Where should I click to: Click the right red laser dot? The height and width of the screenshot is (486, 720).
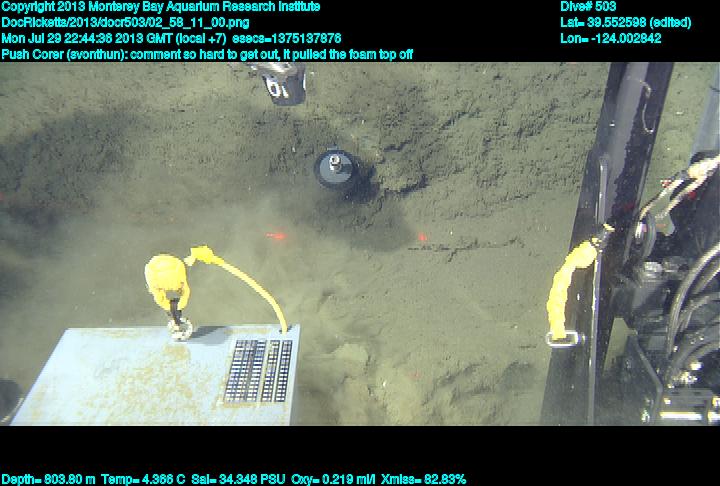(422, 237)
